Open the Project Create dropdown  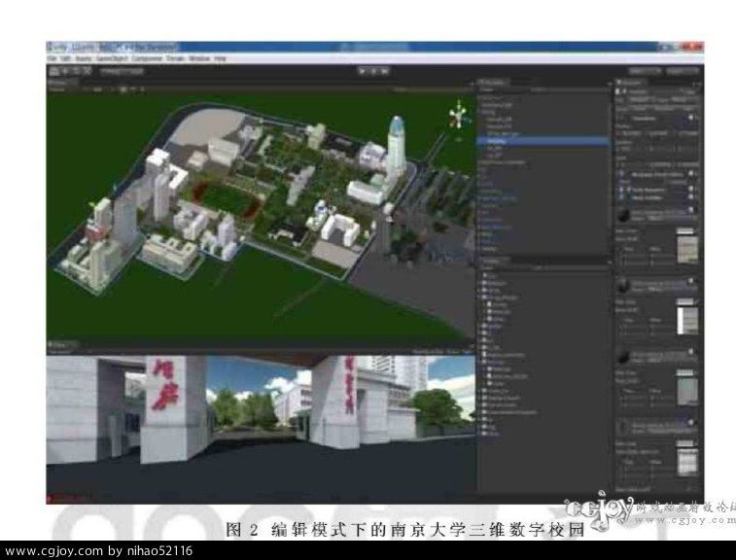click(490, 267)
